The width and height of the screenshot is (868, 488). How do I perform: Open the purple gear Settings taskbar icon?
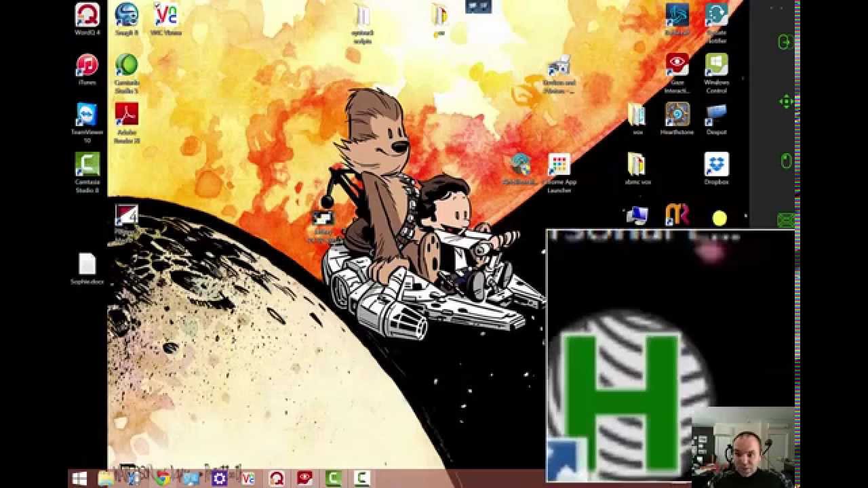[218, 479]
